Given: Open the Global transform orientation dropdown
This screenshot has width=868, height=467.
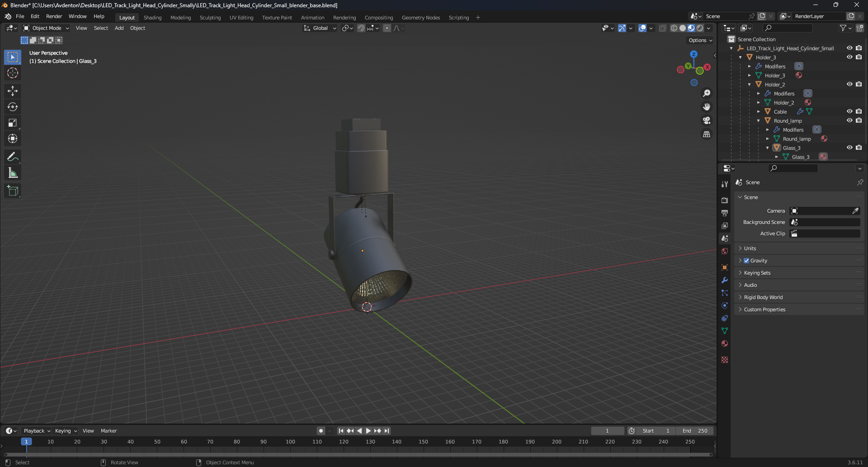Looking at the screenshot, I should (320, 28).
